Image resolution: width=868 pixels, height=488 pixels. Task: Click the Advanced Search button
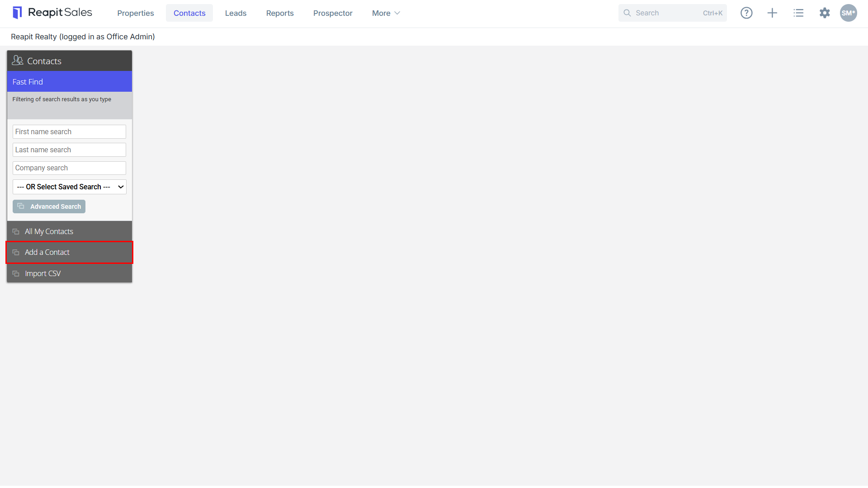[49, 206]
